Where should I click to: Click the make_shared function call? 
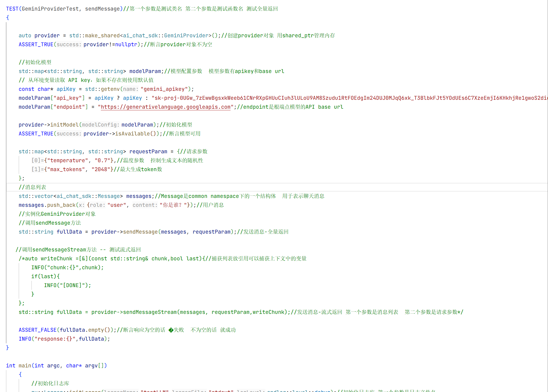coord(102,36)
